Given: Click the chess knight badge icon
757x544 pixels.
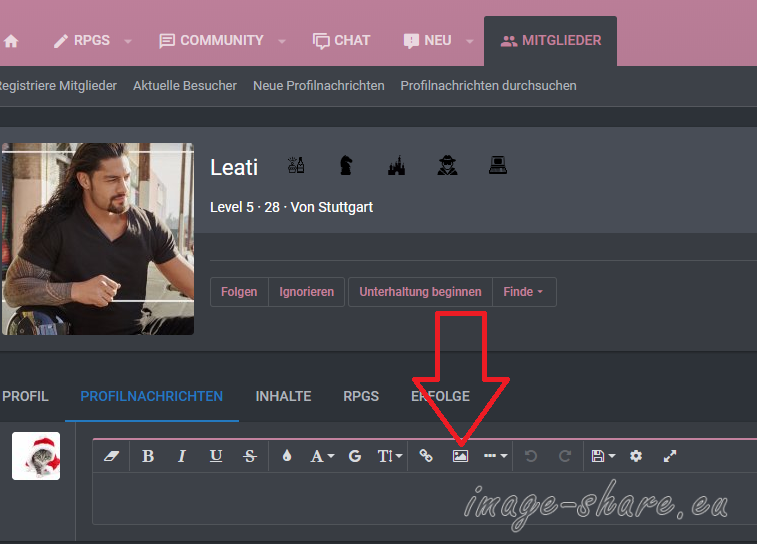Looking at the screenshot, I should point(346,166).
